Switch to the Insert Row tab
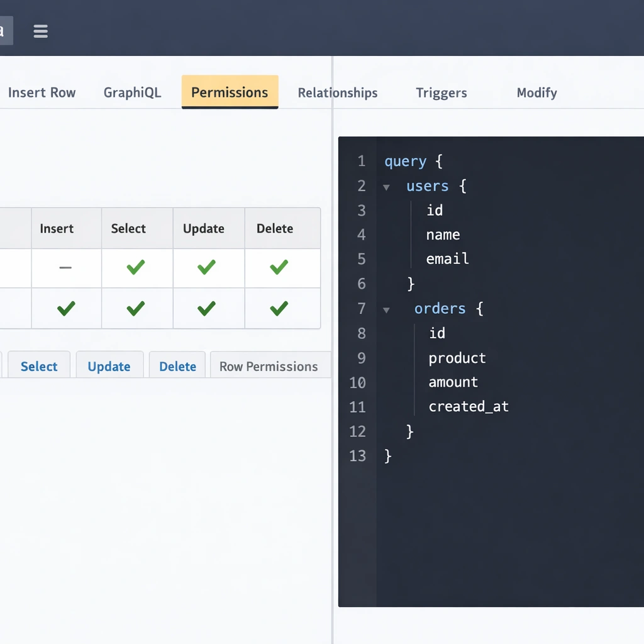 [x=42, y=93]
